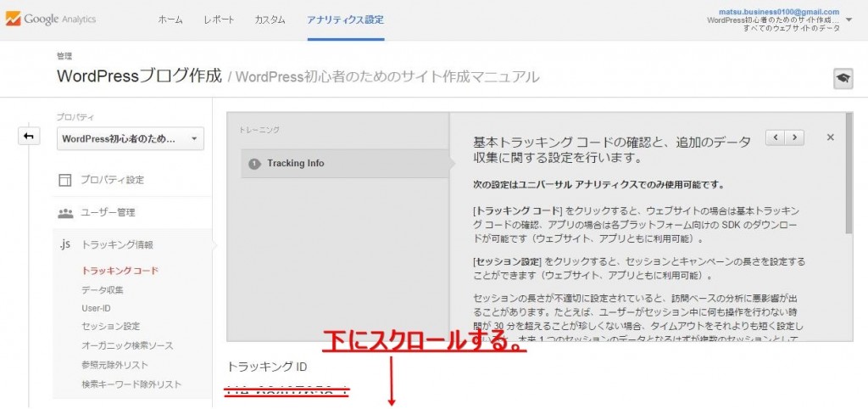Click the graduation cap training icon

pyautogui.click(x=843, y=78)
